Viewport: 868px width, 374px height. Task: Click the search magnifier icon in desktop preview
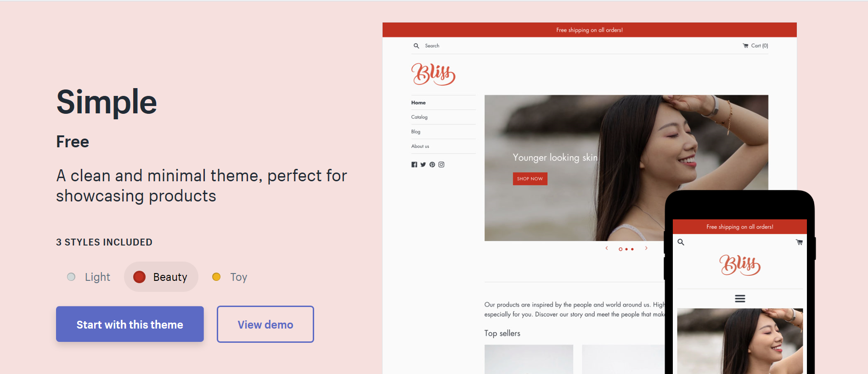(x=416, y=46)
